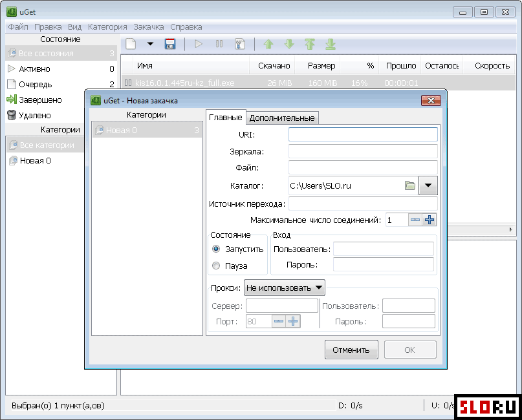Click the URI input field
522x420 pixels.
point(363,134)
